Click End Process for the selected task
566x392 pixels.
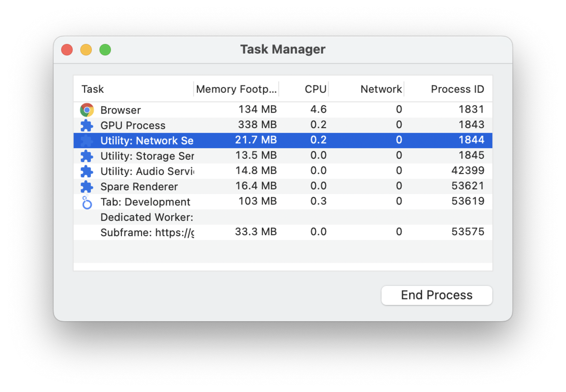[436, 295]
